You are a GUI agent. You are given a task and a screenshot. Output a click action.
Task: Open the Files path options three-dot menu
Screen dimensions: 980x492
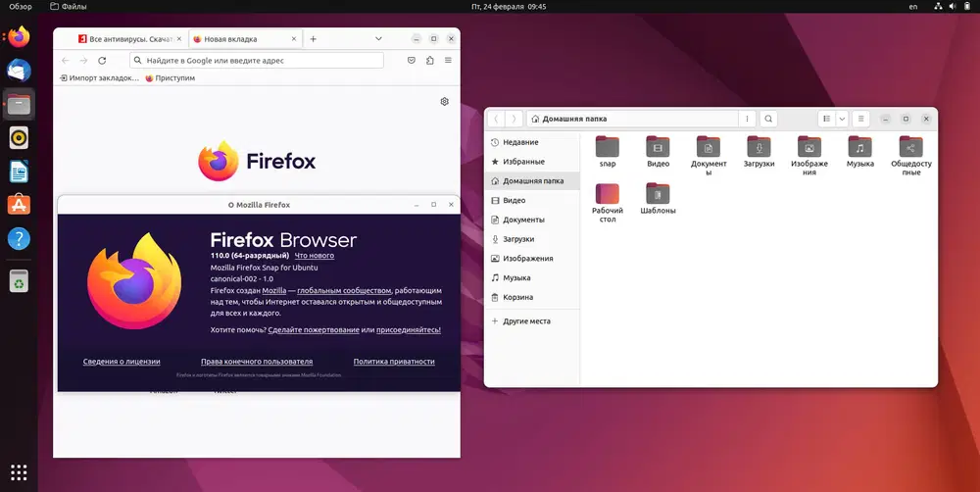coord(747,119)
